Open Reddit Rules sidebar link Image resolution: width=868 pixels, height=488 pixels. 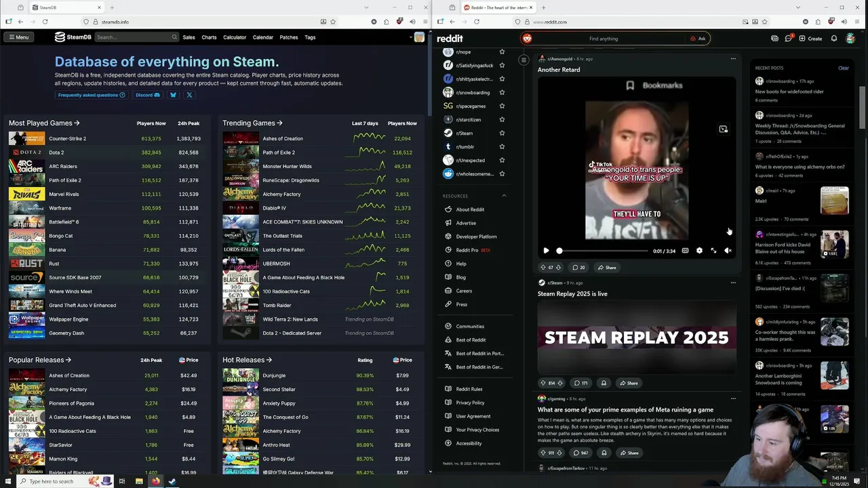(x=469, y=389)
